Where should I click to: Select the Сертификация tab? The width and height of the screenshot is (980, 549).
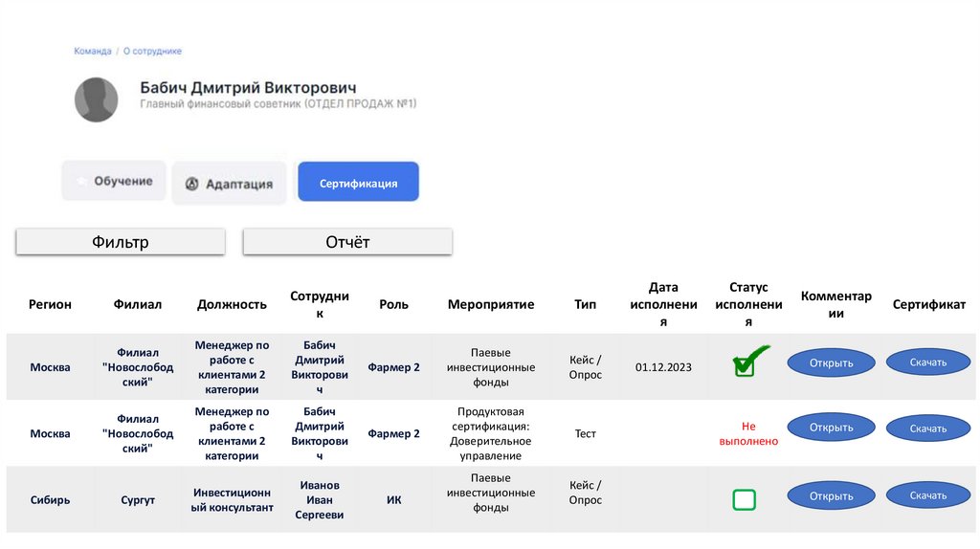coord(358,182)
